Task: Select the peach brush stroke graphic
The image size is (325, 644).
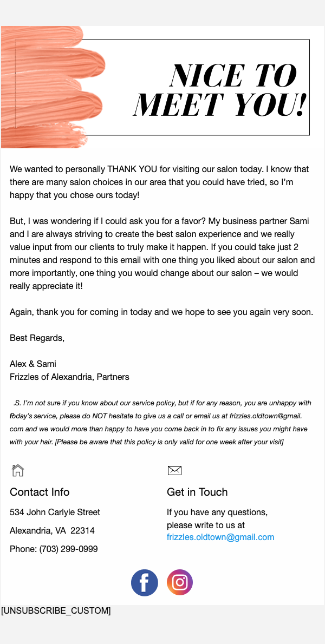Action: [51, 87]
